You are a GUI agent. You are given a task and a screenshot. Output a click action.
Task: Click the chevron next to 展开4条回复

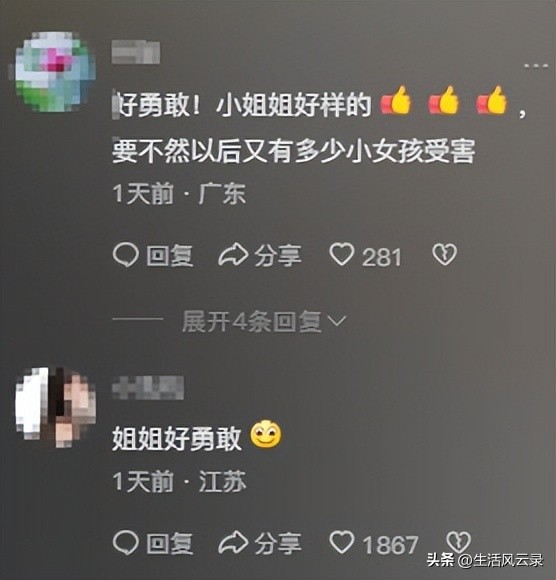coord(337,321)
